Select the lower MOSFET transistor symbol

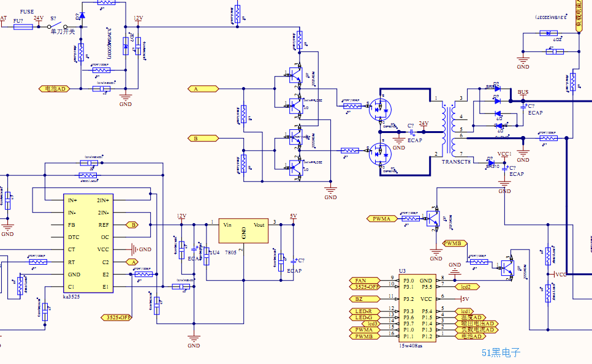coord(380,154)
